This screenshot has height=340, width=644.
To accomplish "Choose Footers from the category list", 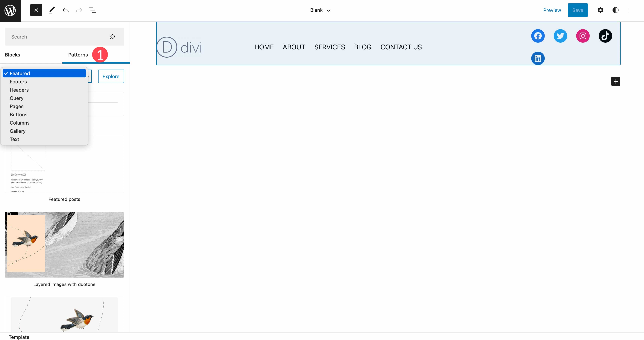I will (x=18, y=82).
